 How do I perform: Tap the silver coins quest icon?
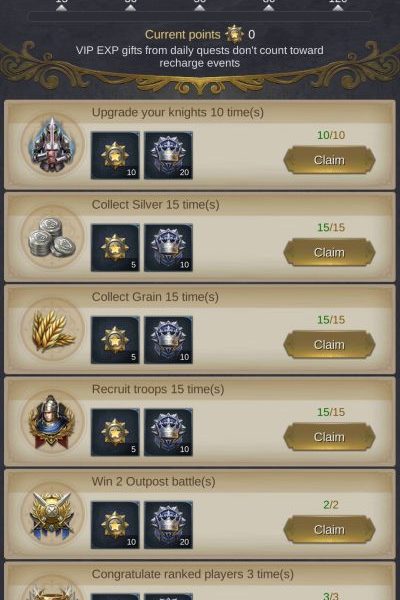(x=52, y=237)
